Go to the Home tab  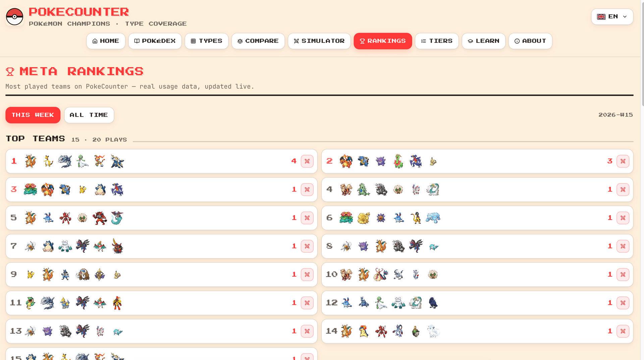coord(106,41)
